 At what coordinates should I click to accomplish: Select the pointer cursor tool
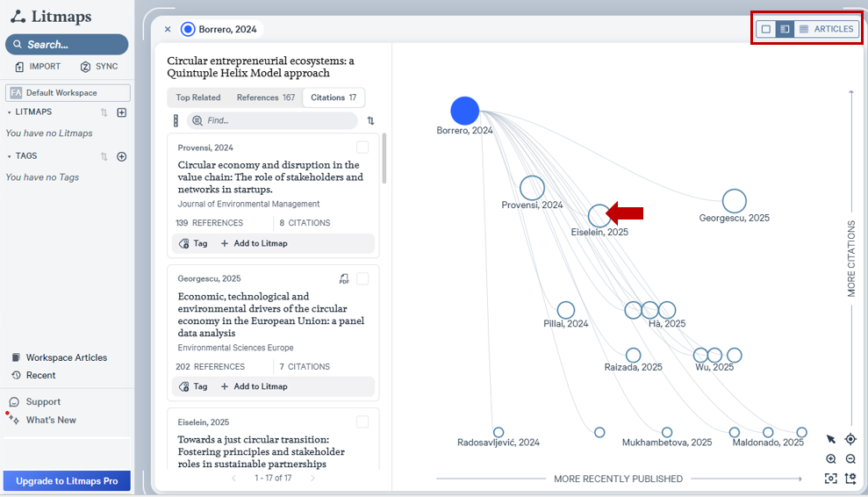coord(831,439)
